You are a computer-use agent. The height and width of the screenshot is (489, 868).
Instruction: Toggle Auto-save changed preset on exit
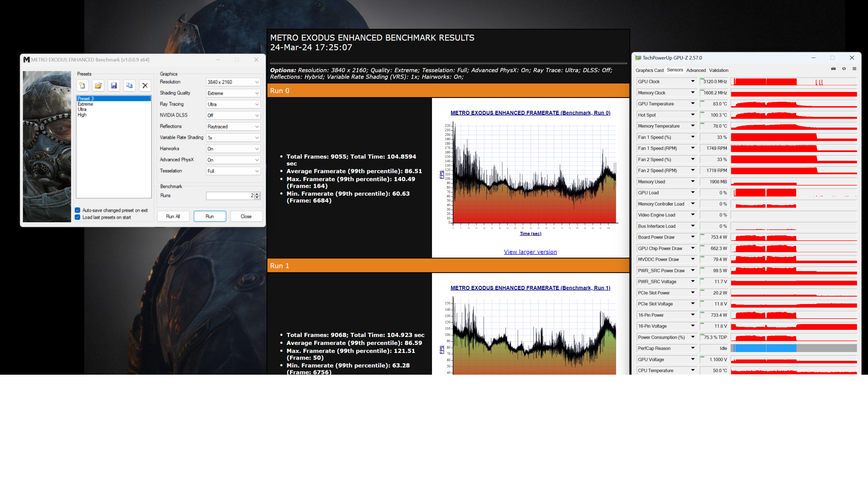pos(78,210)
